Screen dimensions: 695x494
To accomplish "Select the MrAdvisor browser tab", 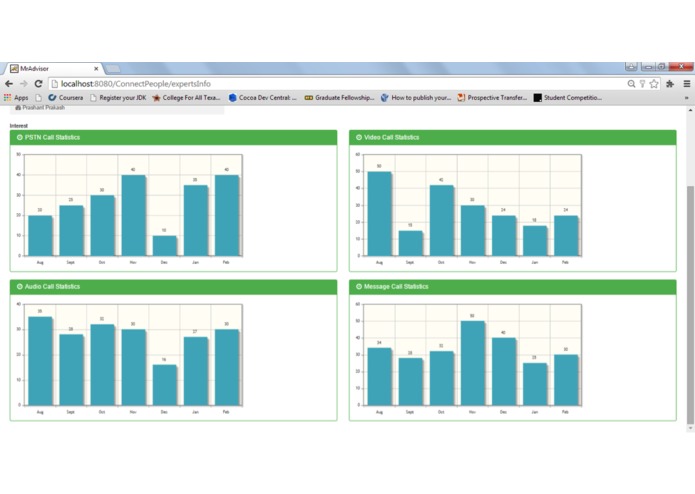I will [53, 69].
